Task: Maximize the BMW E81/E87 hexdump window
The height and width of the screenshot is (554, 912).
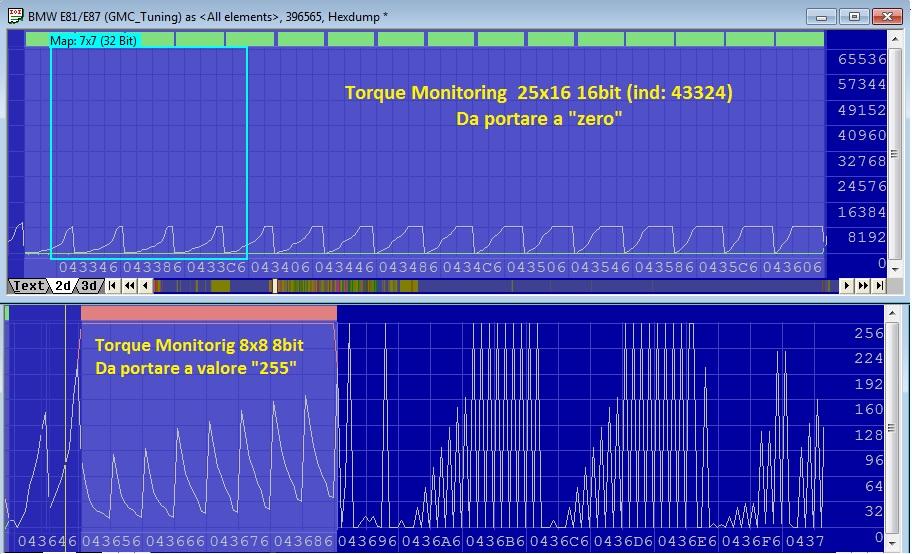Action: tap(854, 16)
